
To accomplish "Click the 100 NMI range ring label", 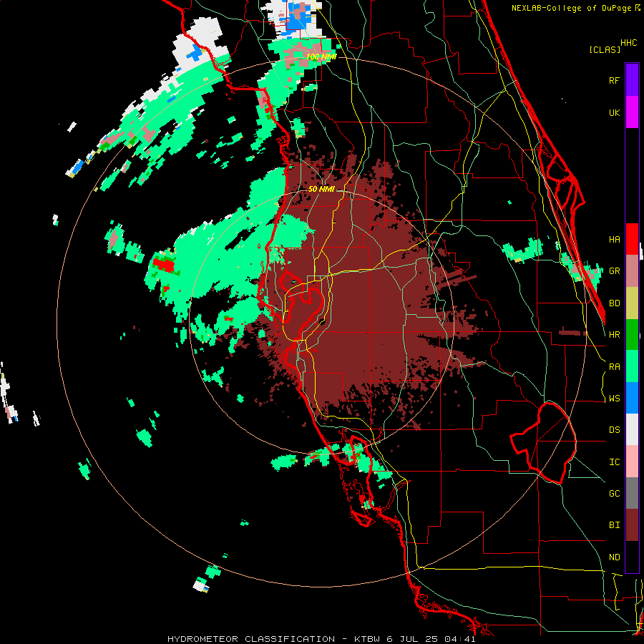I will click(321, 57).
